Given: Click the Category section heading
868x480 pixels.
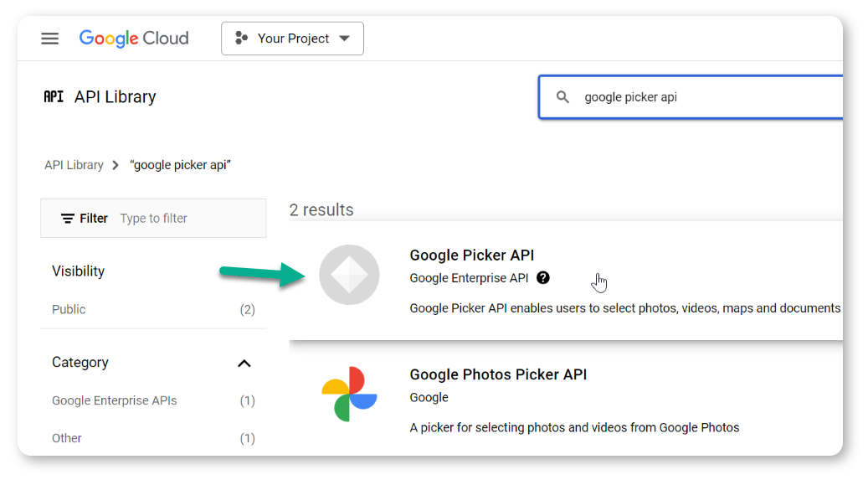Looking at the screenshot, I should click(x=80, y=363).
